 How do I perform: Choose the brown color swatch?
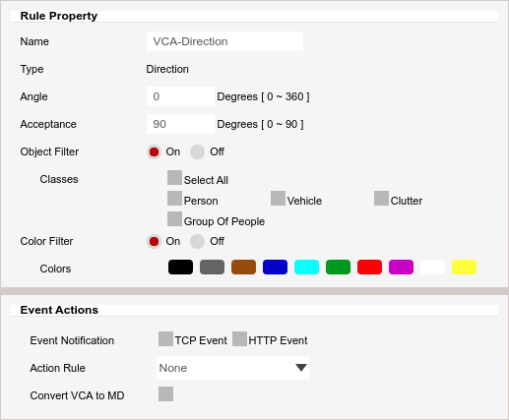[243, 267]
